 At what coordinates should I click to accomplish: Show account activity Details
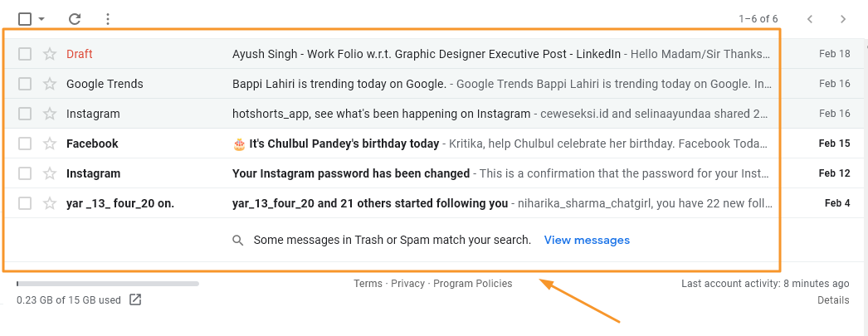833,300
